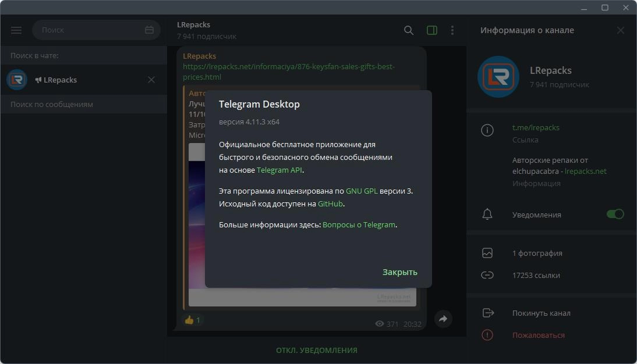This screenshot has height=364, width=637.
Task: Open the calendar date-jump icon in search
Action: coord(149,30)
